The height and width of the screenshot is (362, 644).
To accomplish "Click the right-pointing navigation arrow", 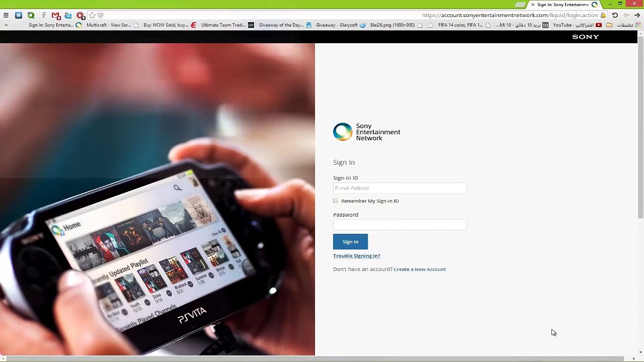I will (637, 15).
